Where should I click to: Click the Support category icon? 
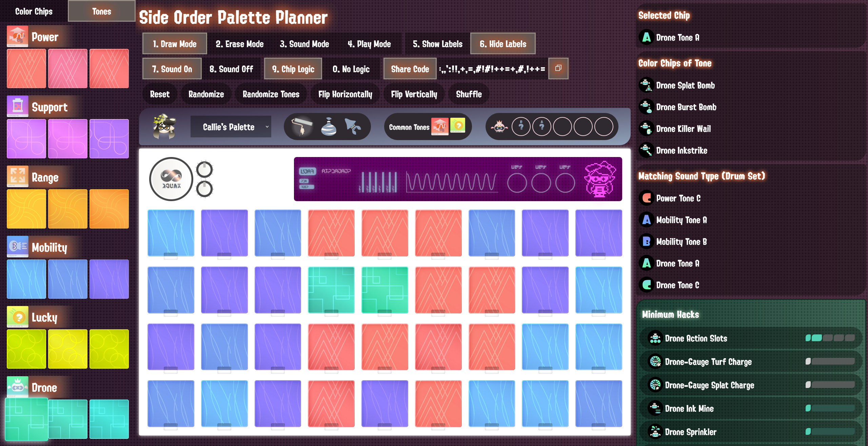point(17,106)
